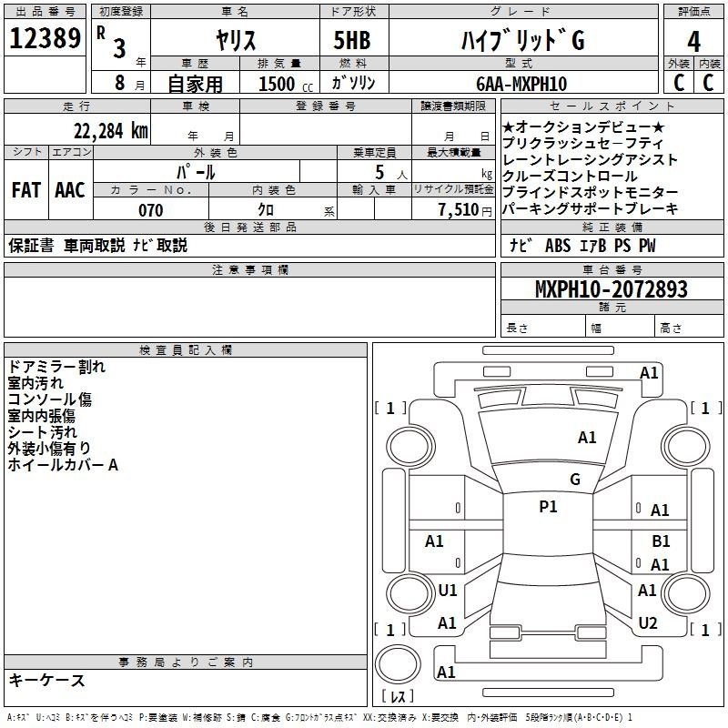The image size is (728, 728).
Task: Select the ドアミラー割れ inspector note
Action: pos(56,367)
